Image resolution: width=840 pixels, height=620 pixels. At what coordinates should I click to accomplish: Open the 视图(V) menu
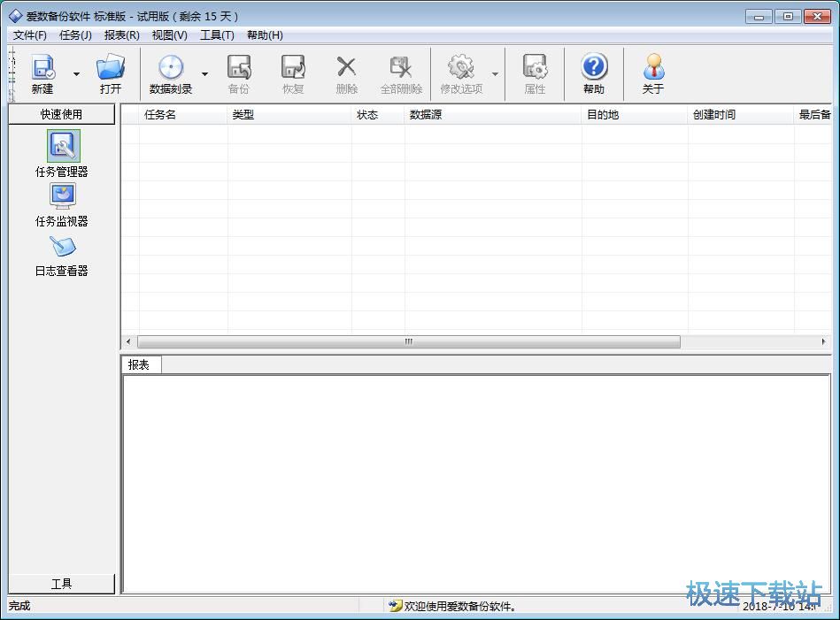pos(169,35)
